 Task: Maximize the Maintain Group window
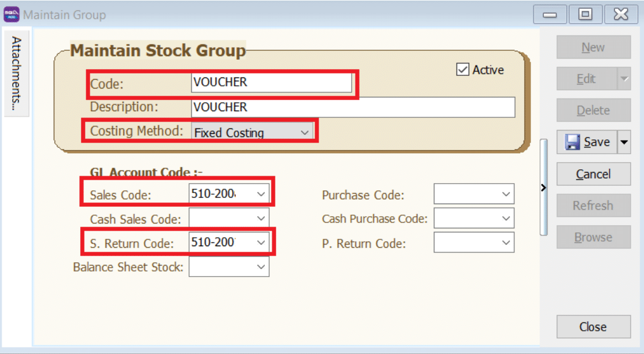pyautogui.click(x=585, y=14)
